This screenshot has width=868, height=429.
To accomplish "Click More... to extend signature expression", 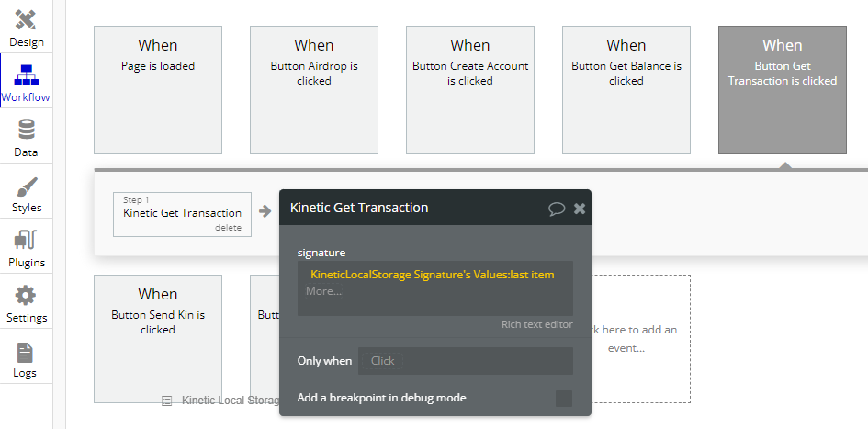I will (x=323, y=291).
